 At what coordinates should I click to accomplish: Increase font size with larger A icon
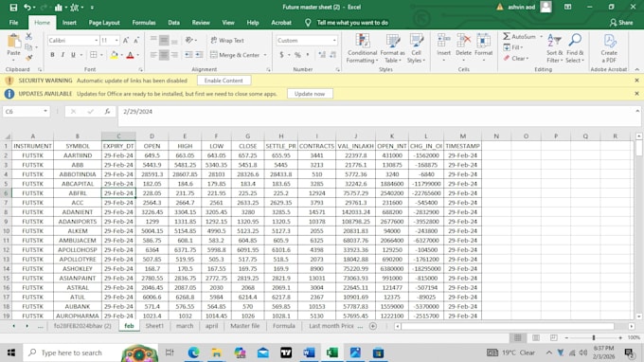pyautogui.click(x=126, y=40)
